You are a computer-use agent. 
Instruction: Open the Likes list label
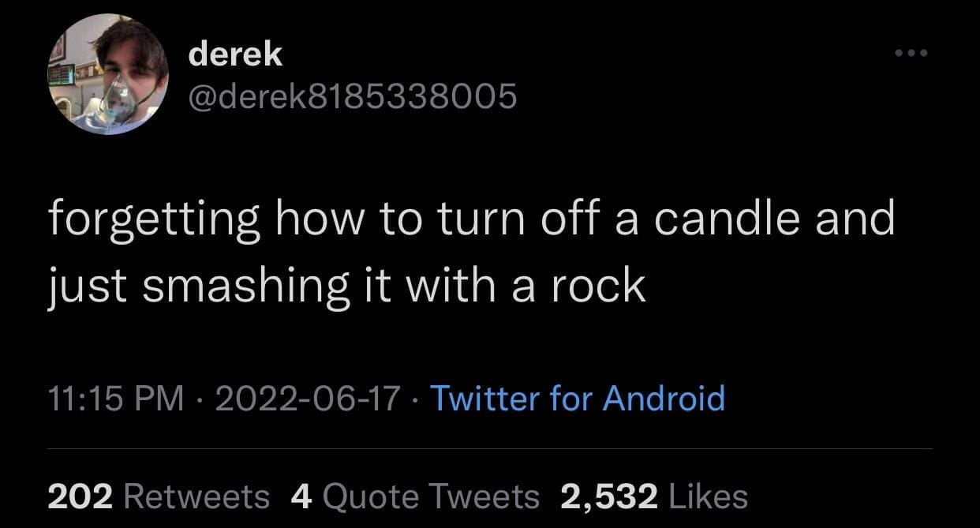click(x=707, y=496)
